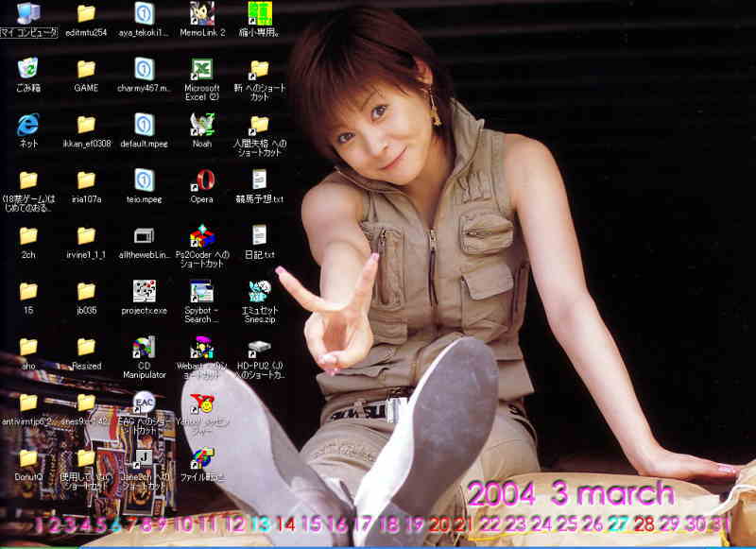Open the Noah shortcut
This screenshot has width=756, height=549.
tap(201, 124)
